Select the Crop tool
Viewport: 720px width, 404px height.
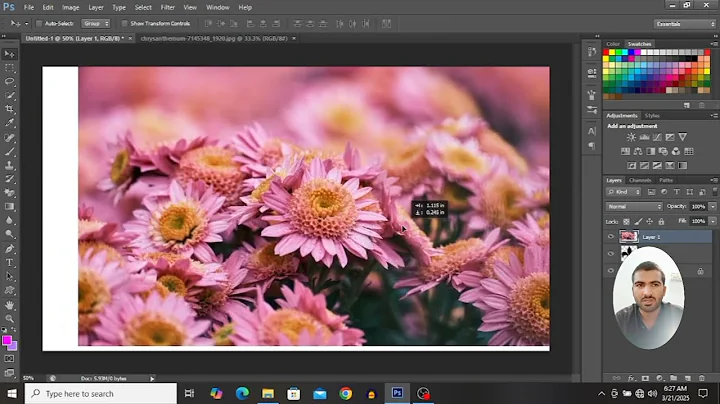point(9,109)
